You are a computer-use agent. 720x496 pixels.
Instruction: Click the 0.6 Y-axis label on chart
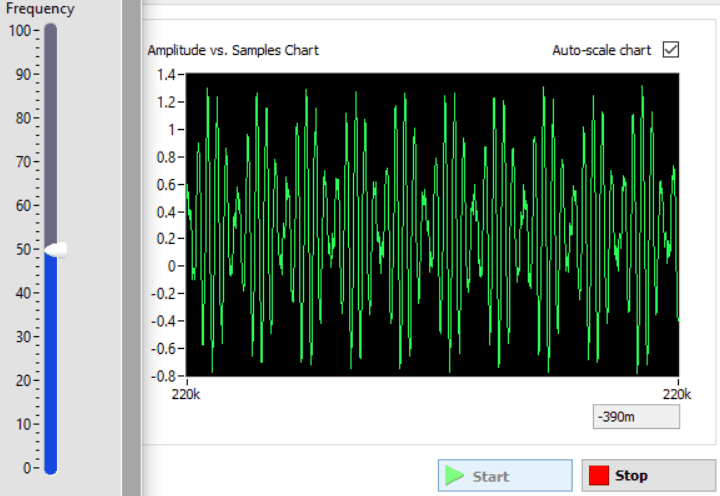click(x=166, y=185)
